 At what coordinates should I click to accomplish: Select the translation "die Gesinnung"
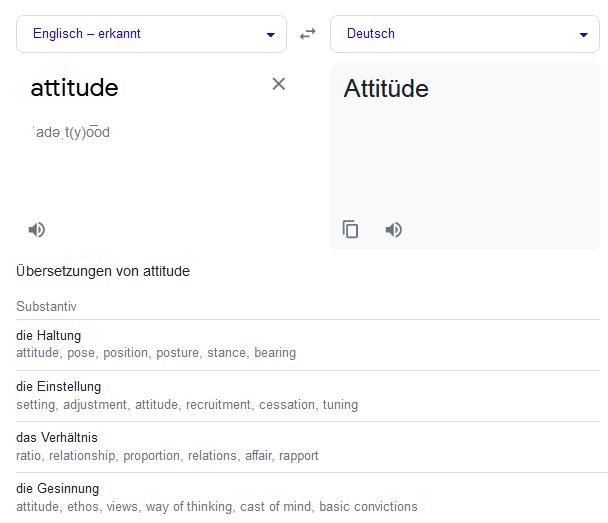click(x=57, y=488)
